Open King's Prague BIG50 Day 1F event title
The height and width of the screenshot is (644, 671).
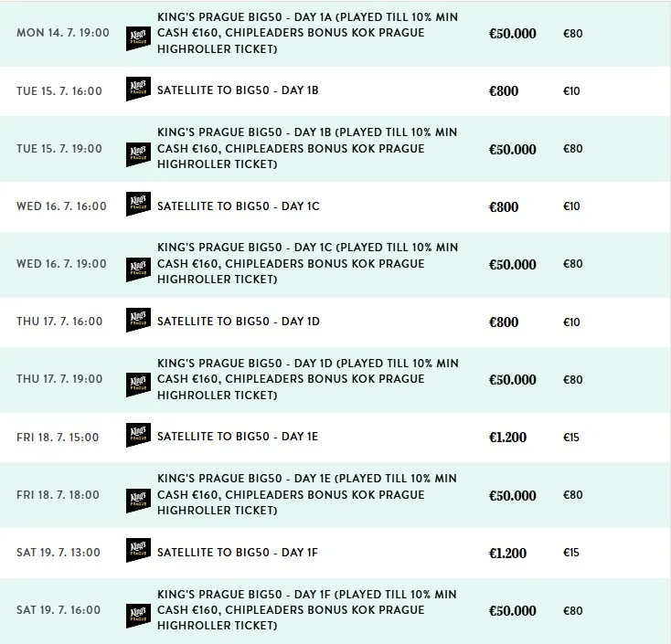coord(307,610)
